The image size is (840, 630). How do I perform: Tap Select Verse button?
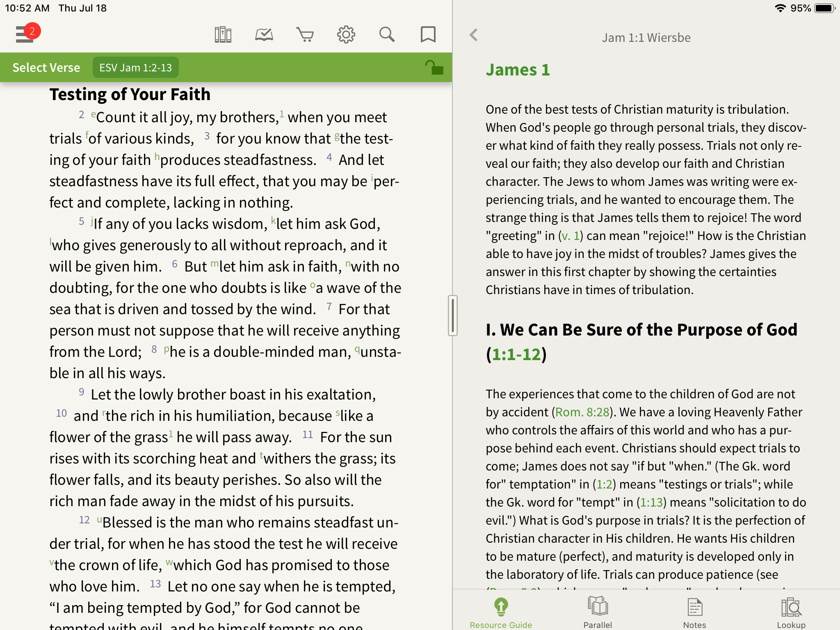(x=46, y=68)
